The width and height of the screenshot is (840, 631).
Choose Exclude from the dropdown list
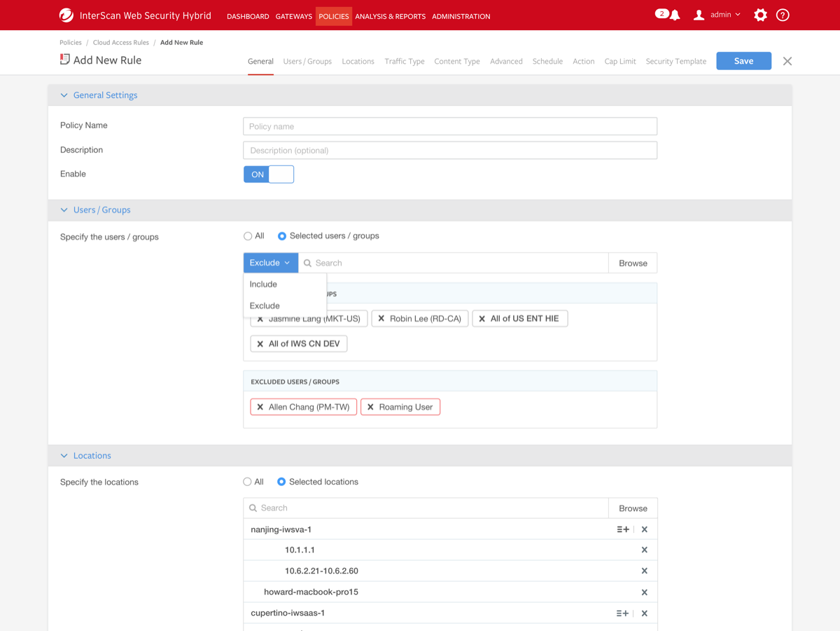[x=285, y=306]
